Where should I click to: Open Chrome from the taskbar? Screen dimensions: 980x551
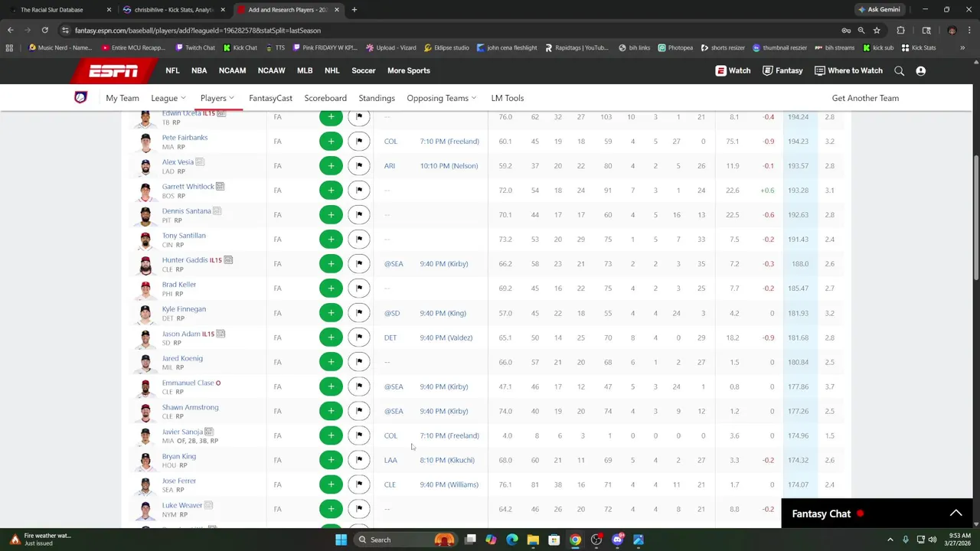click(x=575, y=540)
